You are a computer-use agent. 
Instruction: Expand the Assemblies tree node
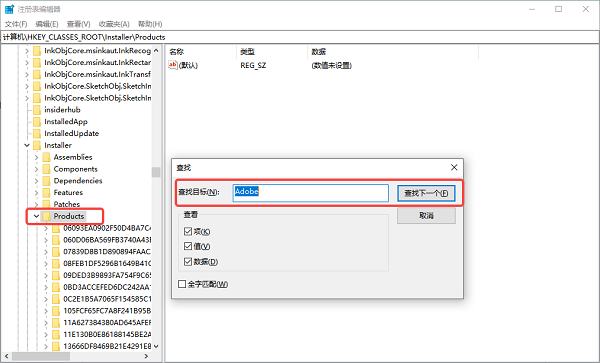pos(36,157)
